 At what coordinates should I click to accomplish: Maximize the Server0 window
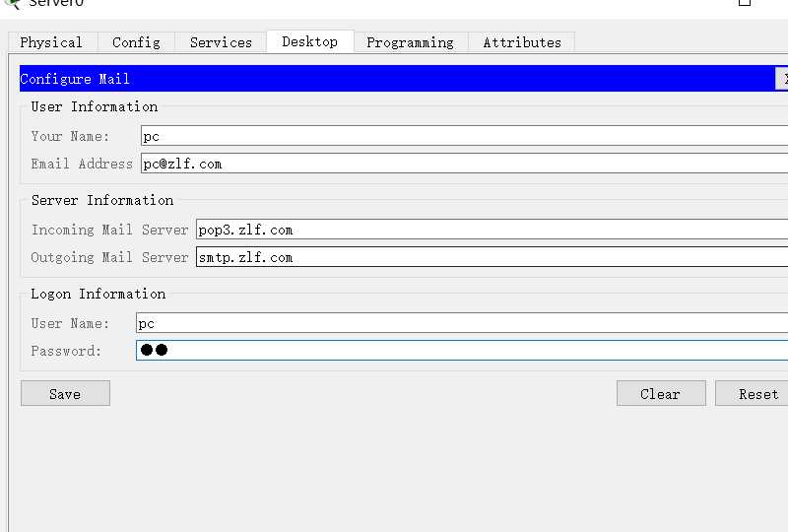tap(745, 3)
